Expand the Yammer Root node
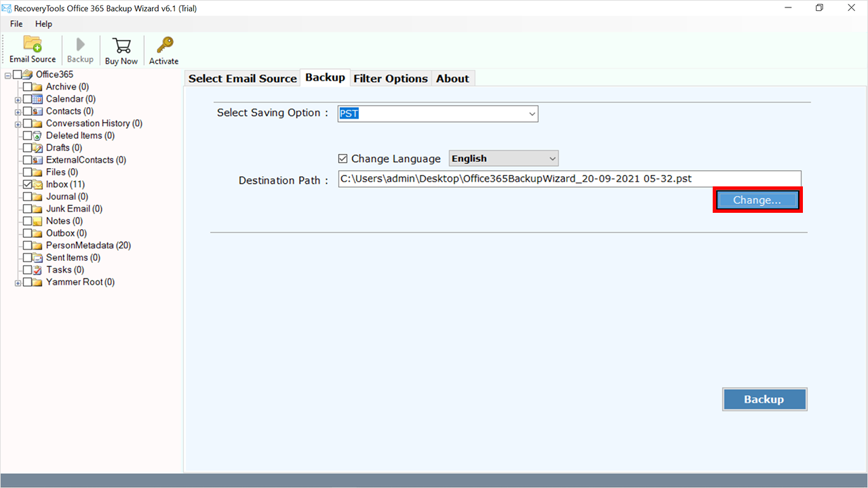The height and width of the screenshot is (488, 868). [18, 283]
